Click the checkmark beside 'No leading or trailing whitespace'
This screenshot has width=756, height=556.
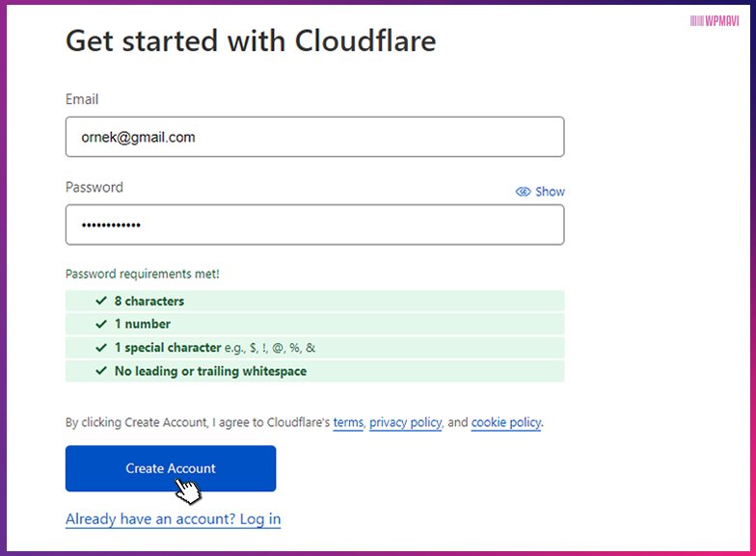pos(100,371)
